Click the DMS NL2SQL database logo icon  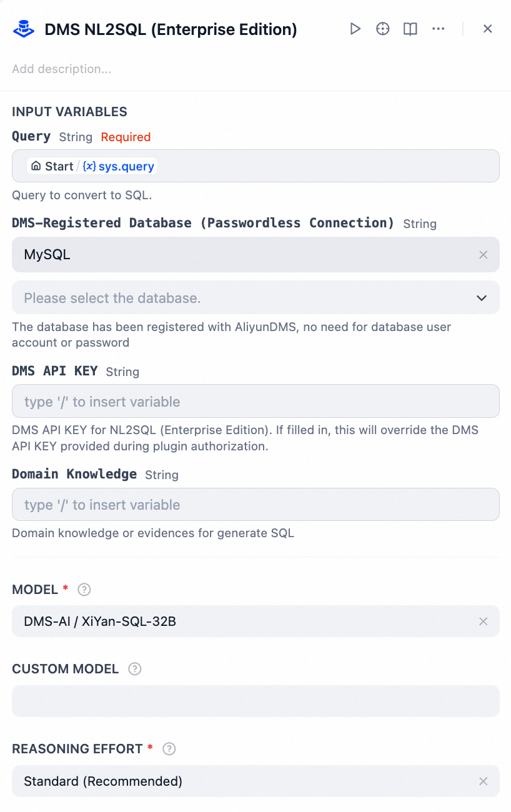(24, 29)
